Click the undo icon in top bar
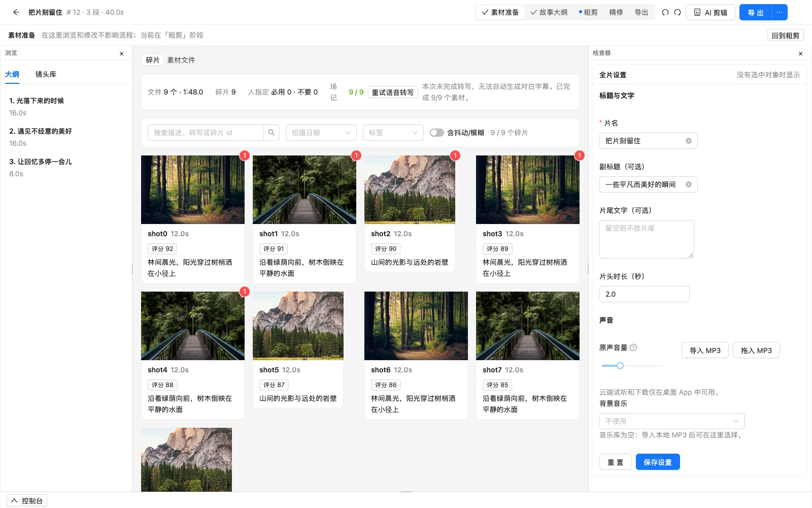The image size is (812, 508). tap(665, 12)
